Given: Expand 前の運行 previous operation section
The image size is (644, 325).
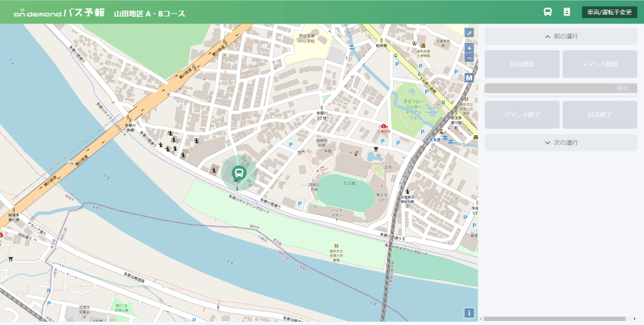Looking at the screenshot, I should tap(561, 37).
